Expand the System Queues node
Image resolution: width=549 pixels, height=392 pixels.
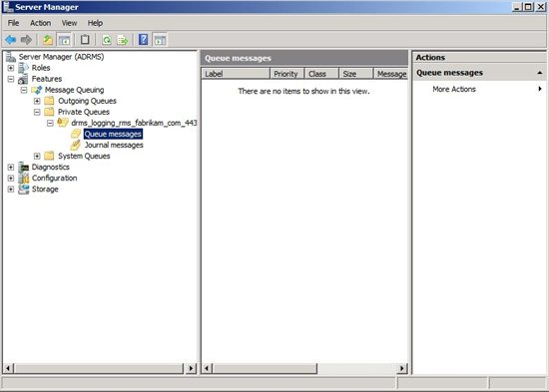(x=37, y=156)
